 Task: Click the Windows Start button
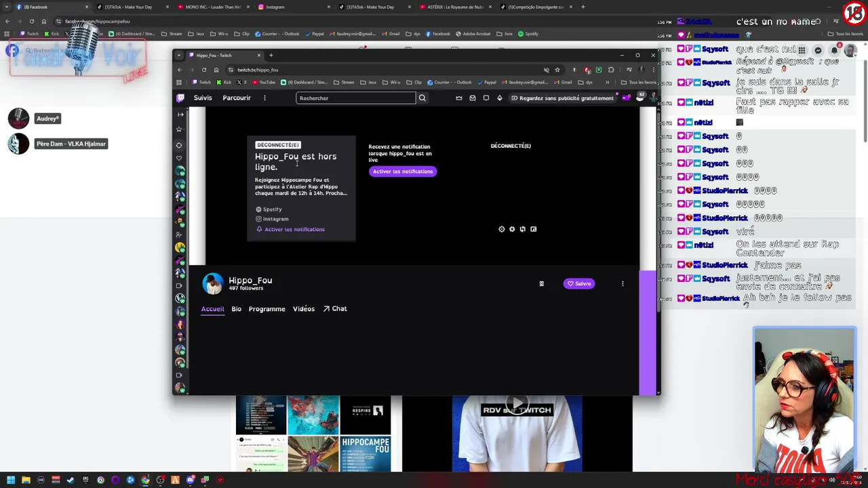pos(11,480)
